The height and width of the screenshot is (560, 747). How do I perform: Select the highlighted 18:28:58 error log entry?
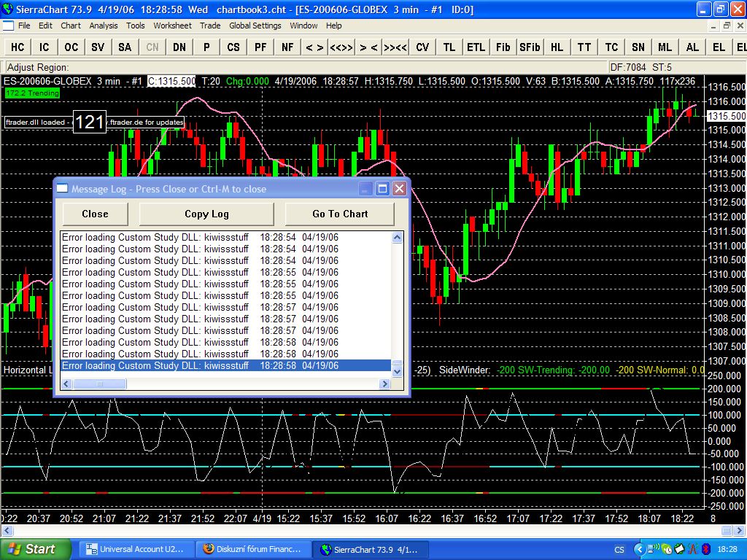(226, 365)
